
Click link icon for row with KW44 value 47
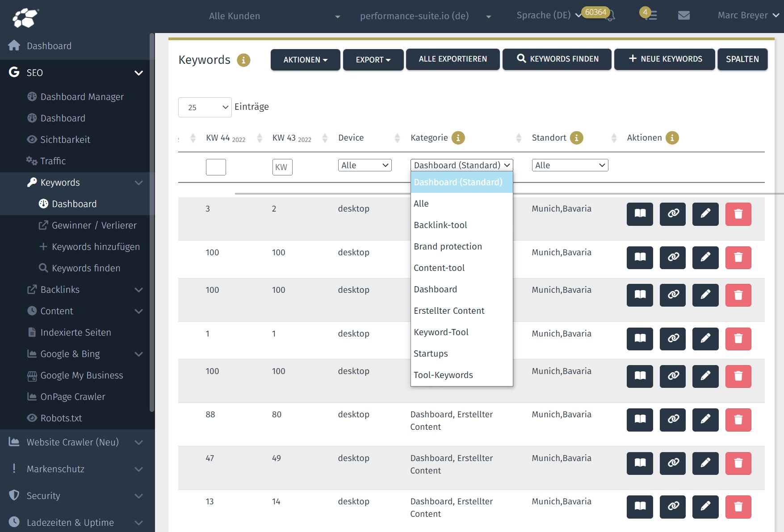(x=673, y=463)
